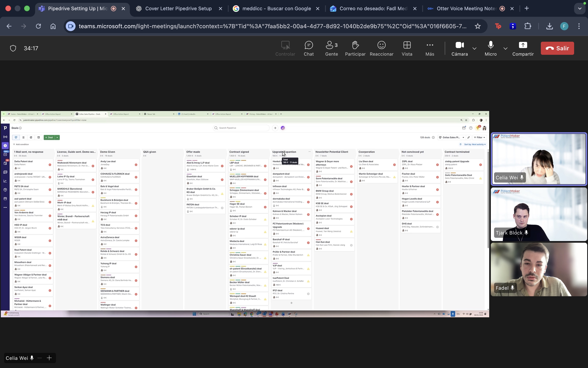Screen dimensions: 588x368
Task: Open a new Chrome tab
Action: (x=527, y=9)
